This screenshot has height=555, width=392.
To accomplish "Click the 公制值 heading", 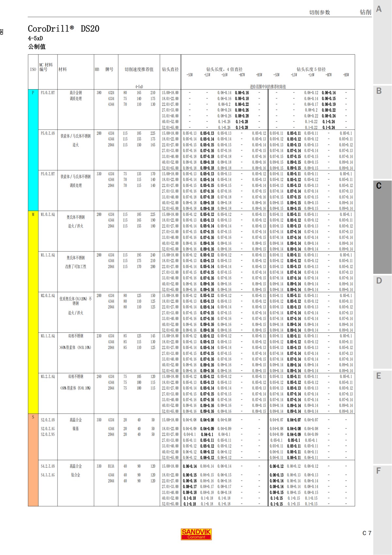I will tap(37, 47).
